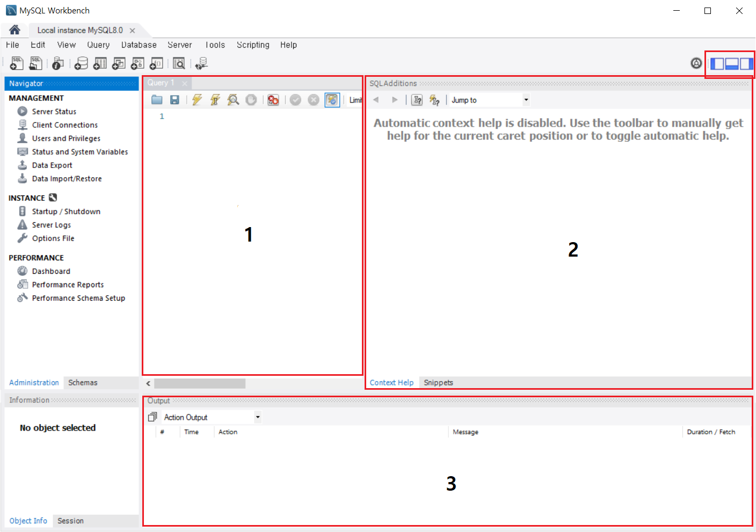This screenshot has width=756, height=532.
Task: Switch to the Schemas tab
Action: tap(83, 383)
